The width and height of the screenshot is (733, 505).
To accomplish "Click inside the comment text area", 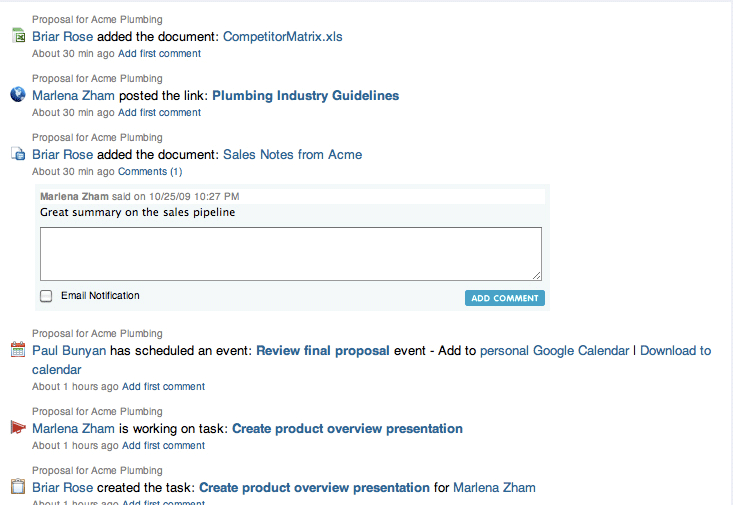I will click(291, 254).
